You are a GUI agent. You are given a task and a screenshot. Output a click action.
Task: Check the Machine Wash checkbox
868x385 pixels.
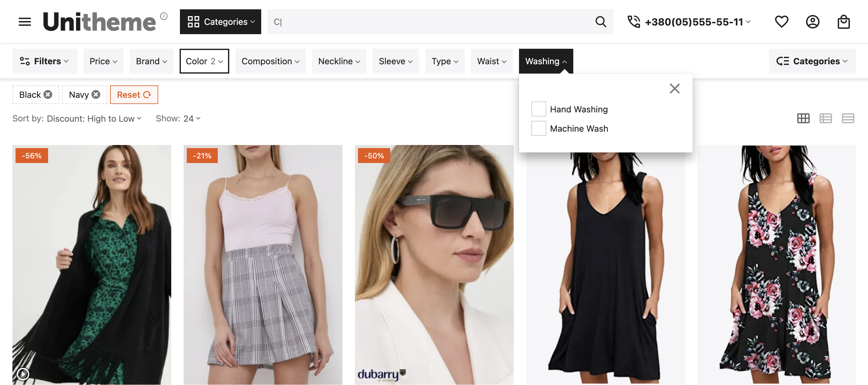539,129
